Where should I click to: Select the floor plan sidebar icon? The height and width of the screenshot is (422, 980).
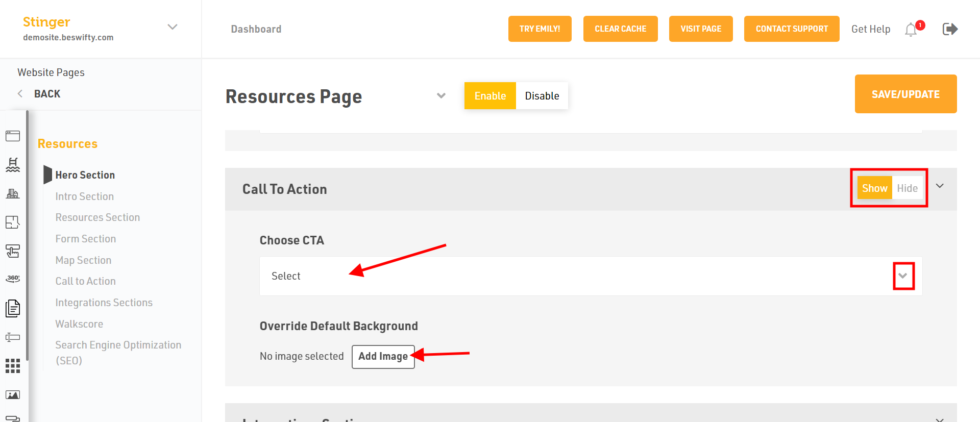(x=13, y=222)
